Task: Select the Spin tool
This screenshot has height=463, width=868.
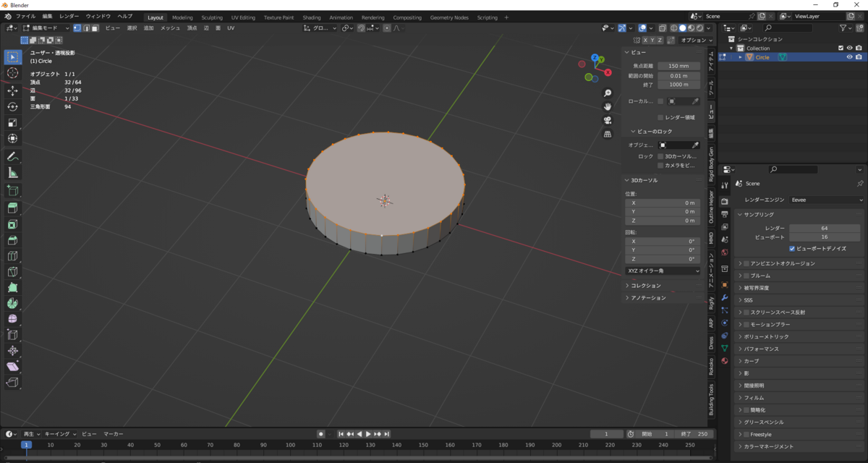Action: (x=12, y=303)
